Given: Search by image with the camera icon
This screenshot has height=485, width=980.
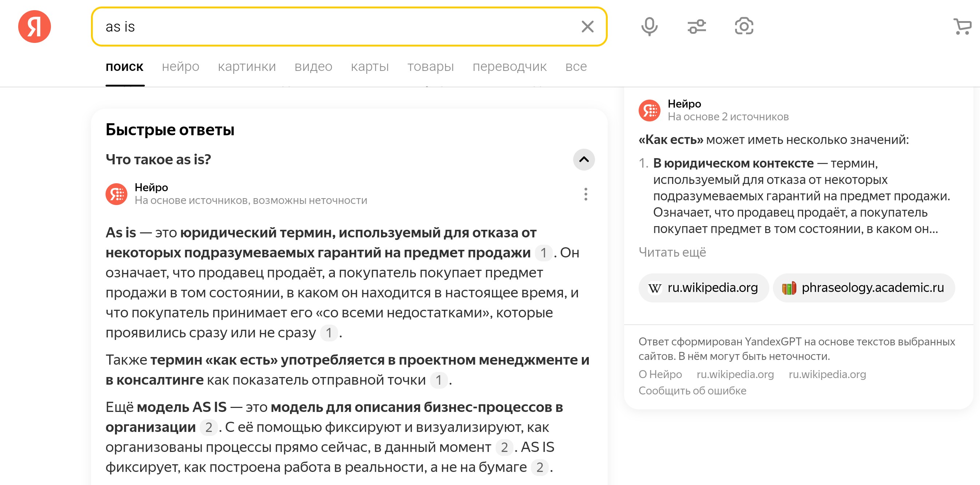Looking at the screenshot, I should coord(744,27).
